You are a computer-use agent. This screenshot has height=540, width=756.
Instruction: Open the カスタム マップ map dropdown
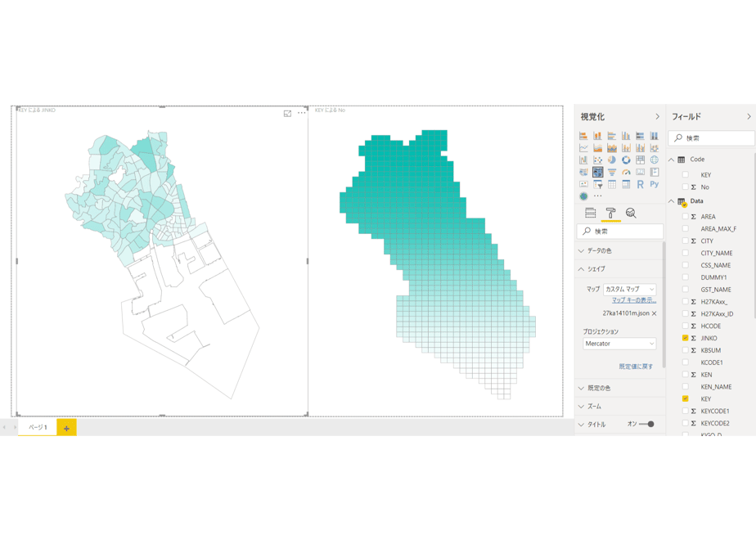pyautogui.click(x=630, y=290)
